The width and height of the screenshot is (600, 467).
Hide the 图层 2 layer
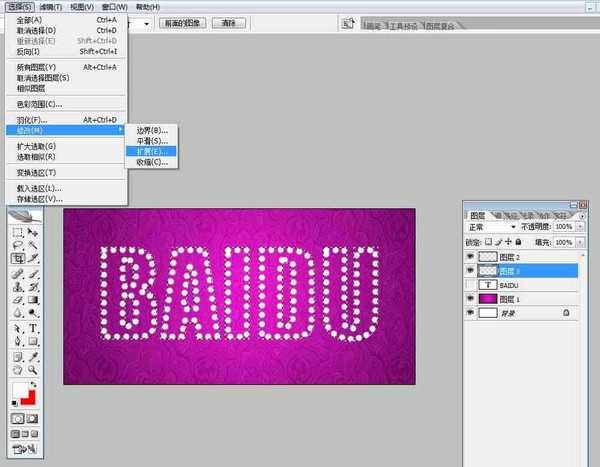471,256
